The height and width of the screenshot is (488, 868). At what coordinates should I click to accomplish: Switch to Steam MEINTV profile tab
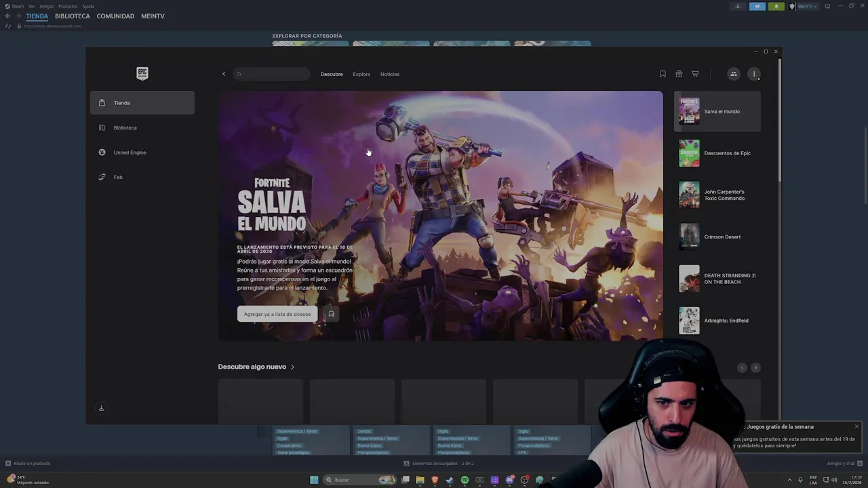(x=153, y=16)
